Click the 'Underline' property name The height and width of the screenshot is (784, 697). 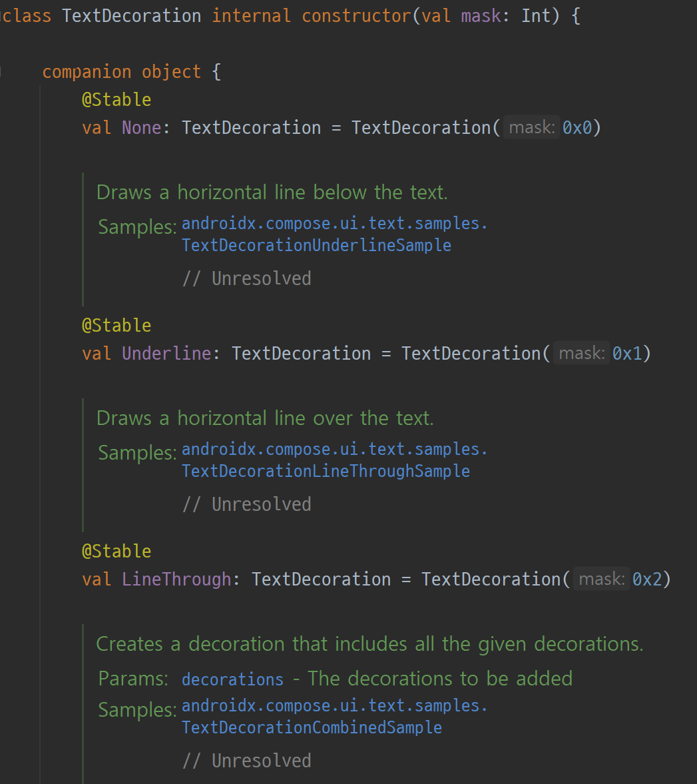coord(166,354)
